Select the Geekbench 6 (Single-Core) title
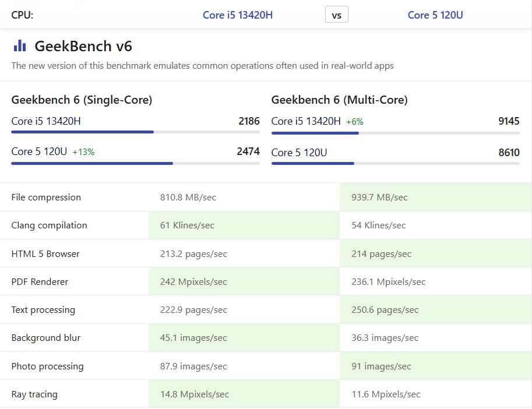 (82, 100)
